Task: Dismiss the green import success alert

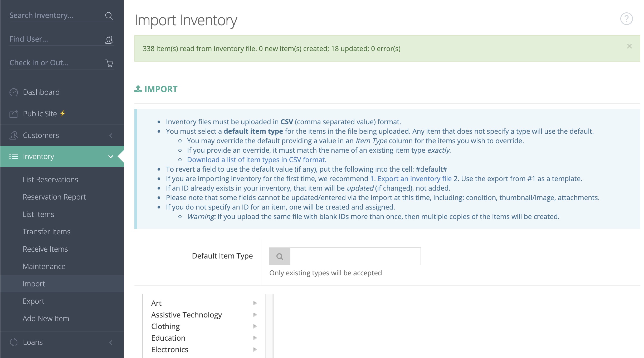Action: [x=630, y=46]
